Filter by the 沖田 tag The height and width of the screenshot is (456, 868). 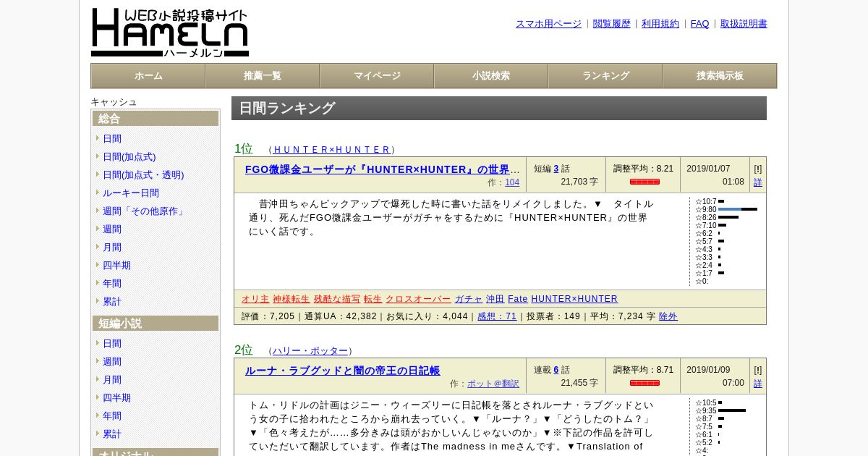(x=495, y=299)
